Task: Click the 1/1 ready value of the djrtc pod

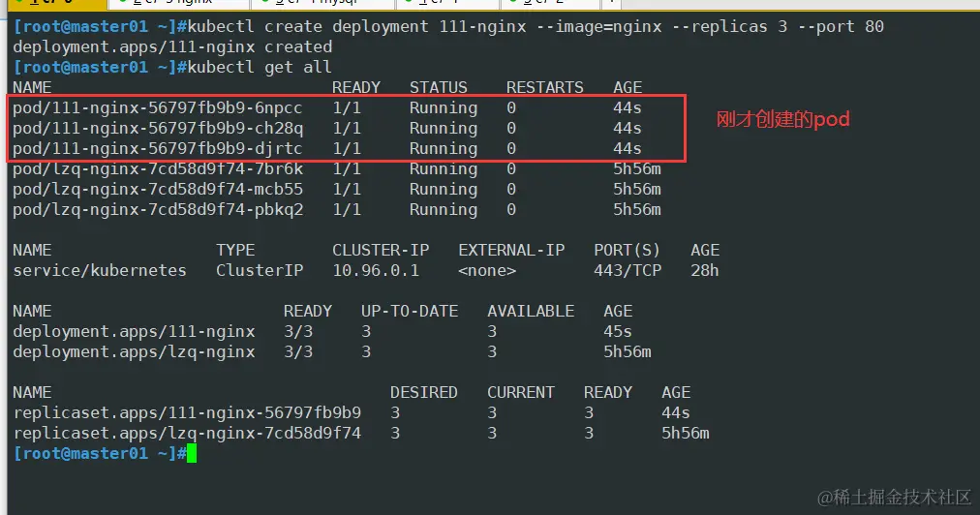Action: (347, 149)
